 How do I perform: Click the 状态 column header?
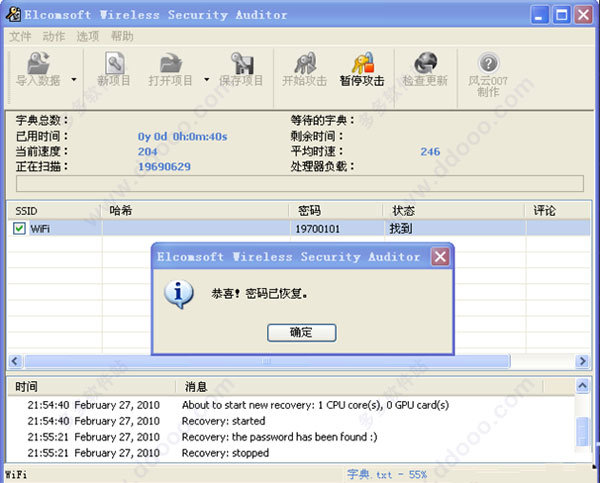click(454, 211)
